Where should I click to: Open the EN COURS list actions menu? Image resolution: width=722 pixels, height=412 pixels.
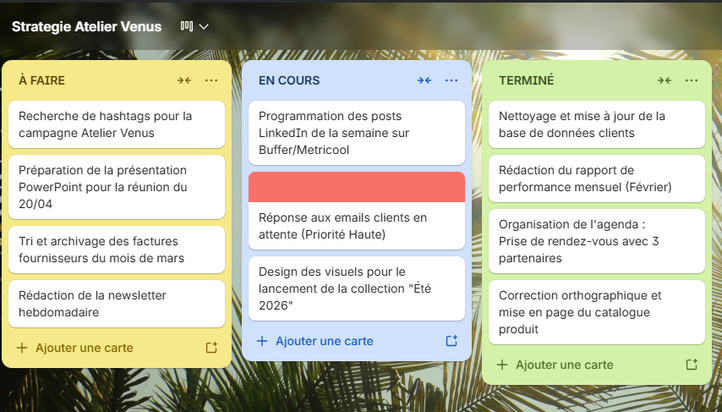(451, 80)
